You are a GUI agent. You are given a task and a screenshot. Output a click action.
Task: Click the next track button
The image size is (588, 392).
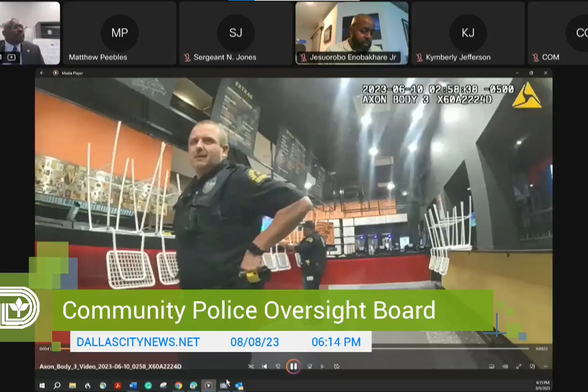[322, 366]
